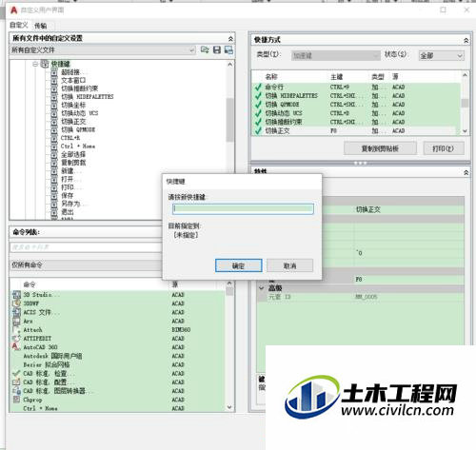The width and height of the screenshot is (476, 450).
Task: Select the 切换 HIDEPALETTES tree item
Action: [x=88, y=97]
